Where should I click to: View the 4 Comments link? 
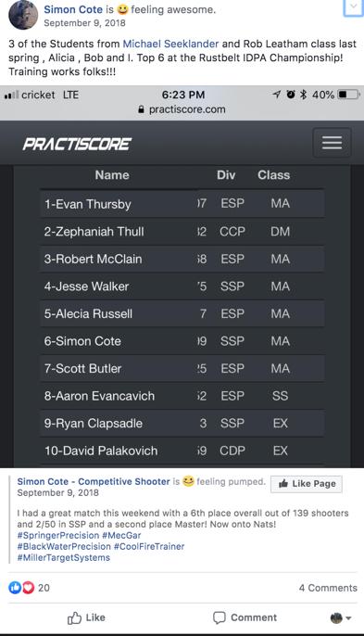pyautogui.click(x=328, y=588)
